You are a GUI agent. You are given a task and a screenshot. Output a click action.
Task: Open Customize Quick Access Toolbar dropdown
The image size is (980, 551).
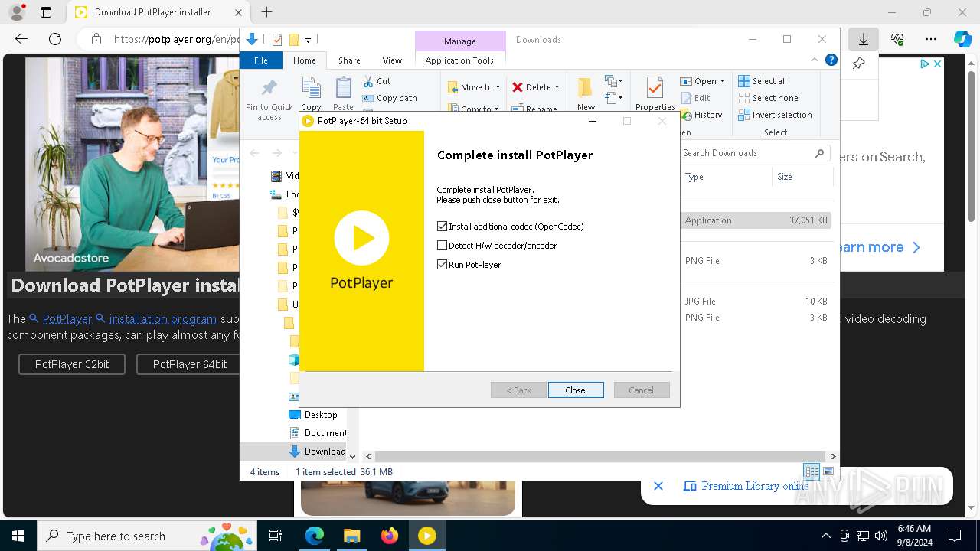tap(308, 40)
